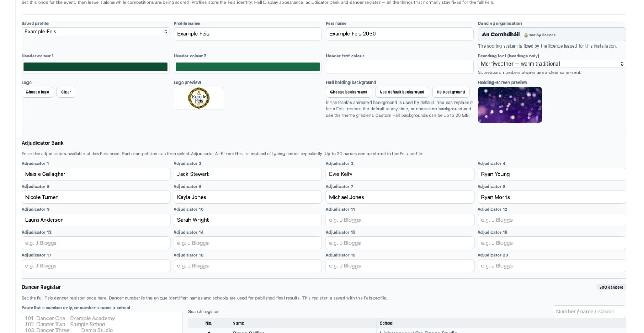Screen dimensions: 644x333
Task: Edit Adjudicator 5 field Nicole Turner
Action: pyautogui.click(x=96, y=197)
